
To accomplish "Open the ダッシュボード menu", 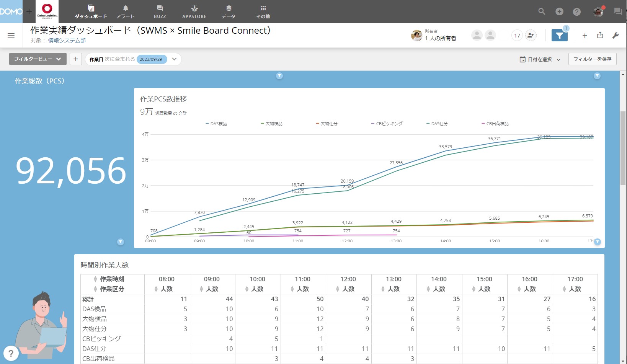I will click(x=91, y=11).
